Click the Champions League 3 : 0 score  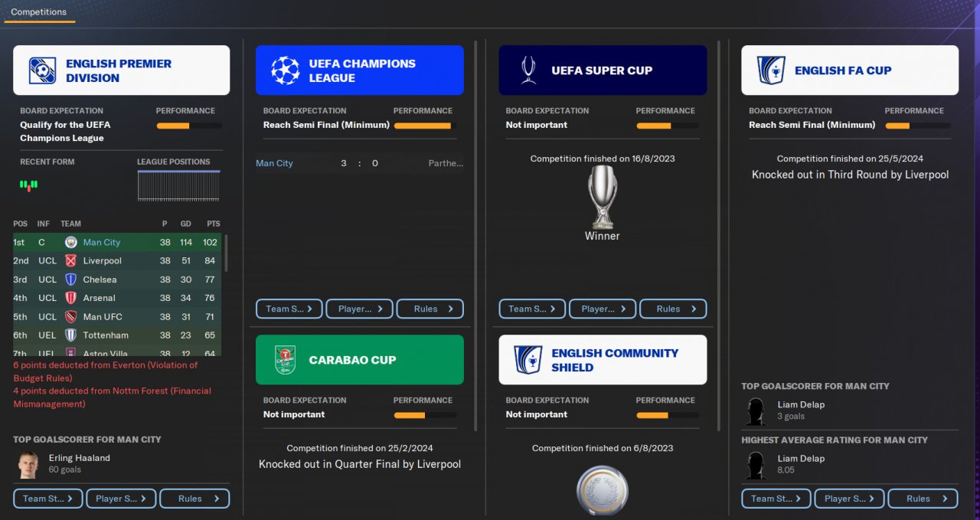click(x=358, y=163)
